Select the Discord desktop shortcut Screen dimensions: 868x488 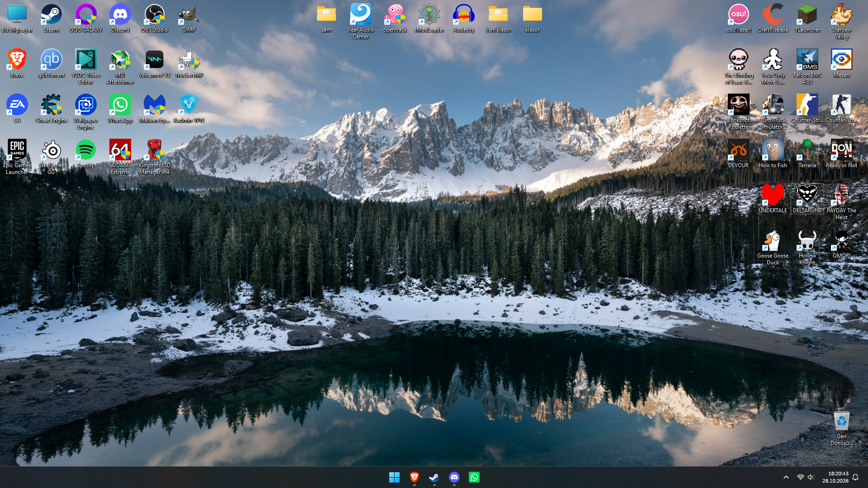click(120, 19)
